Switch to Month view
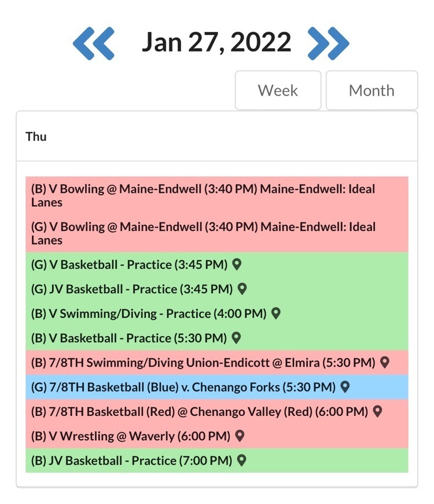 pos(372,90)
